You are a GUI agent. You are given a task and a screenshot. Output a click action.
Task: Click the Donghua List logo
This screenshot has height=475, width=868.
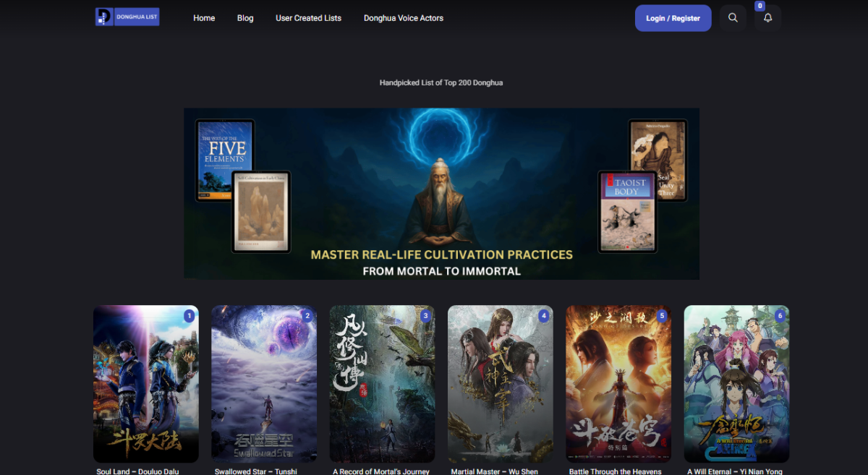127,17
